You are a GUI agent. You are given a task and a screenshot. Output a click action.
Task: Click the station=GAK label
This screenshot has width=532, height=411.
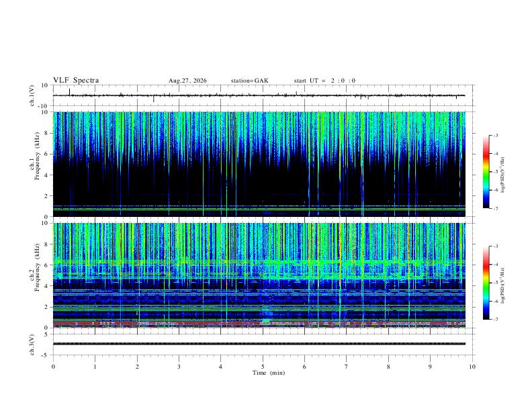pyautogui.click(x=250, y=81)
